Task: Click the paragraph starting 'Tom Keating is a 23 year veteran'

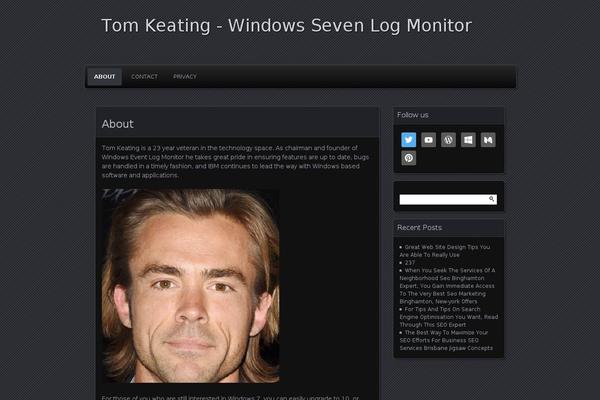Action: 235,162
